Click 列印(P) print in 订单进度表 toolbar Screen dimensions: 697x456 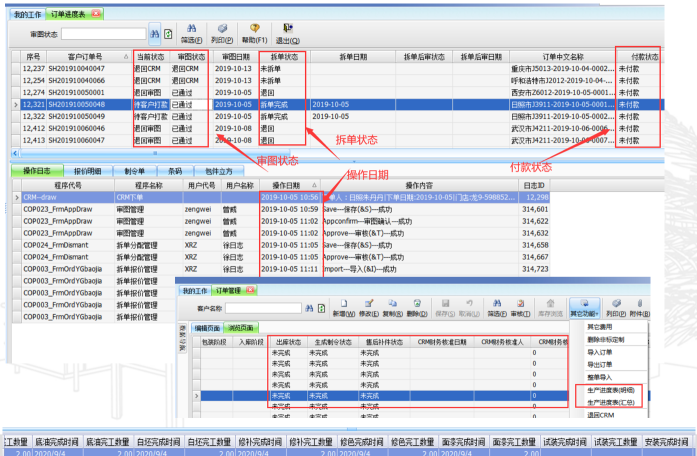pyautogui.click(x=222, y=34)
